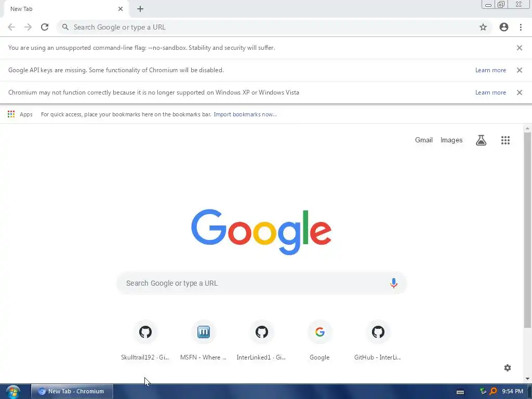Open Skulltrail192 GitHub shortcut tile

point(145,341)
